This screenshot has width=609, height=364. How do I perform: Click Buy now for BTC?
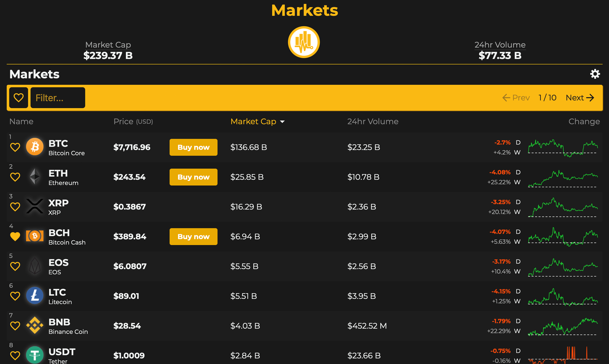[x=193, y=147]
